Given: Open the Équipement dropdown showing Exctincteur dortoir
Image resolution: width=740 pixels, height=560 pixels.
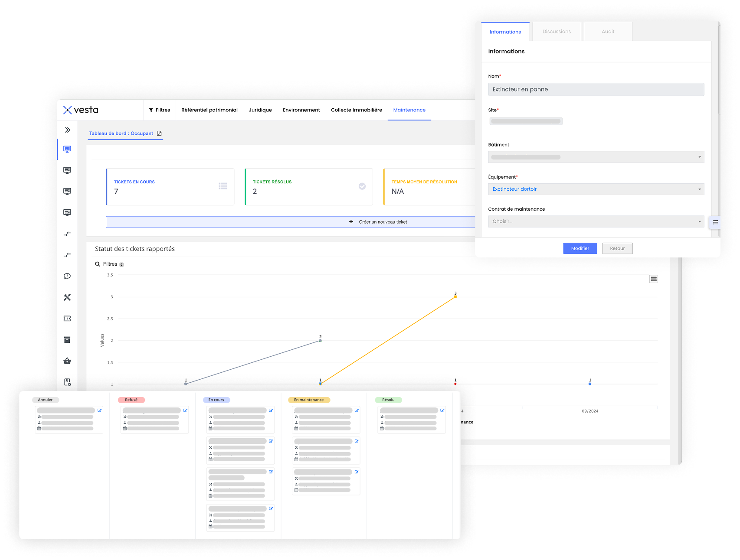Looking at the screenshot, I should [x=596, y=189].
